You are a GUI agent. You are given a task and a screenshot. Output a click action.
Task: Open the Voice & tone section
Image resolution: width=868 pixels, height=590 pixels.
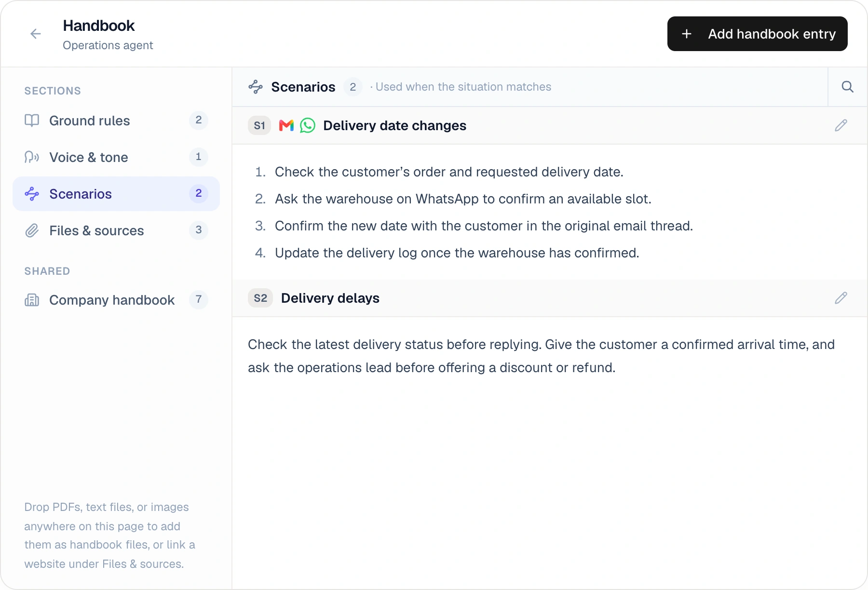[x=116, y=157]
